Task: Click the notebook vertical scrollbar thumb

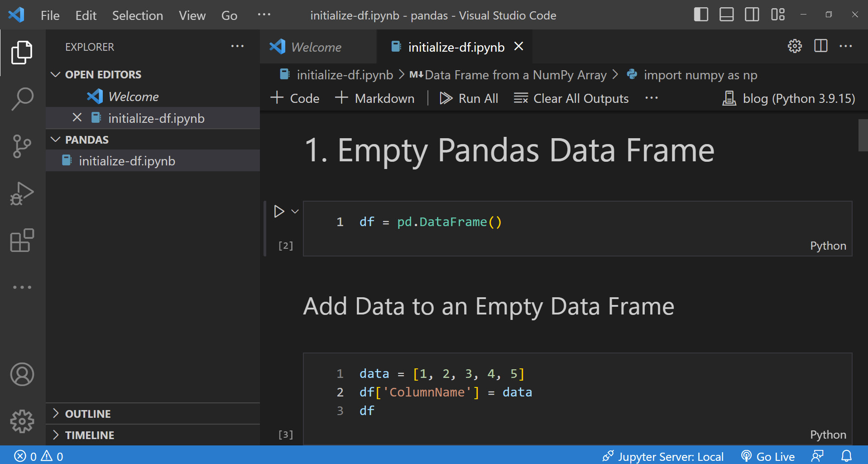Action: tap(863, 135)
